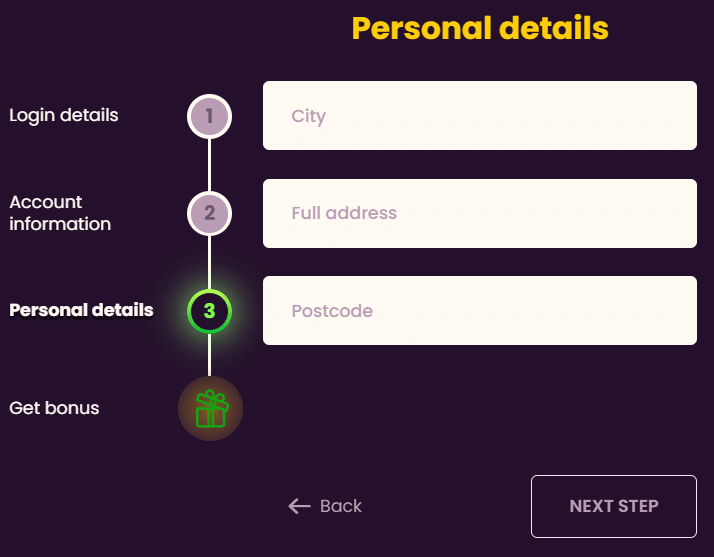Click the glowing green step 3 circle
This screenshot has height=557, width=714.
[x=209, y=311]
